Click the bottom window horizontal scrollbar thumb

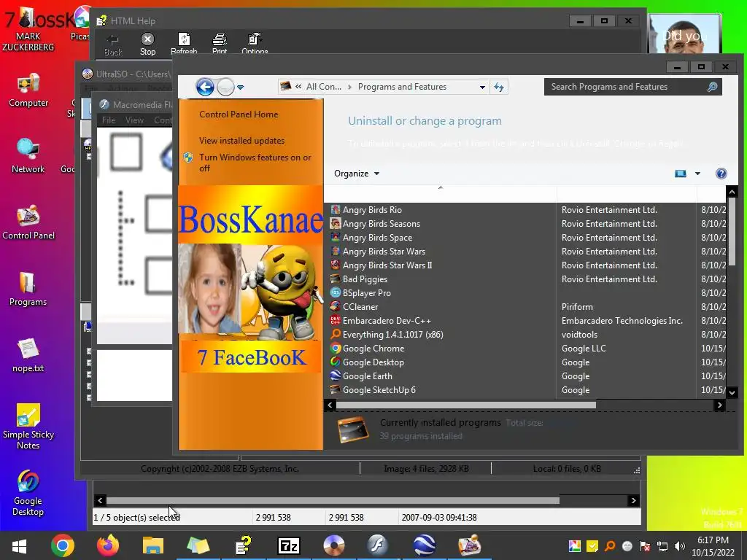[x=333, y=500]
